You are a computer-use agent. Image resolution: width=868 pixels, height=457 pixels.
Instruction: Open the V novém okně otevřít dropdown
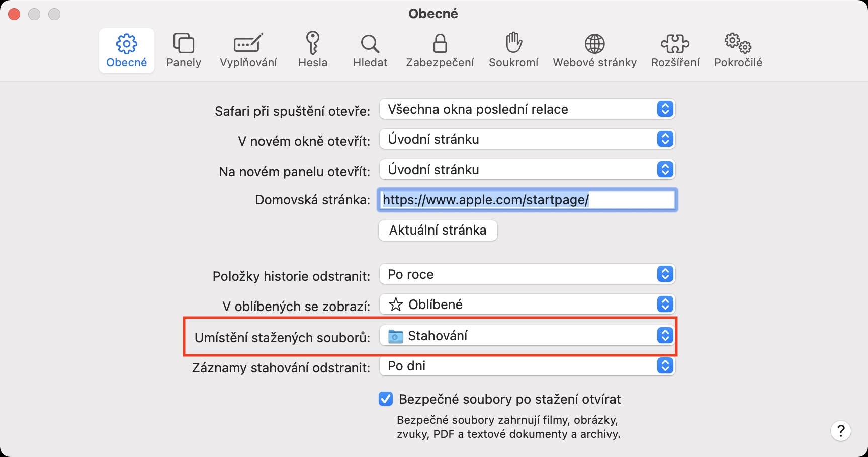(527, 139)
